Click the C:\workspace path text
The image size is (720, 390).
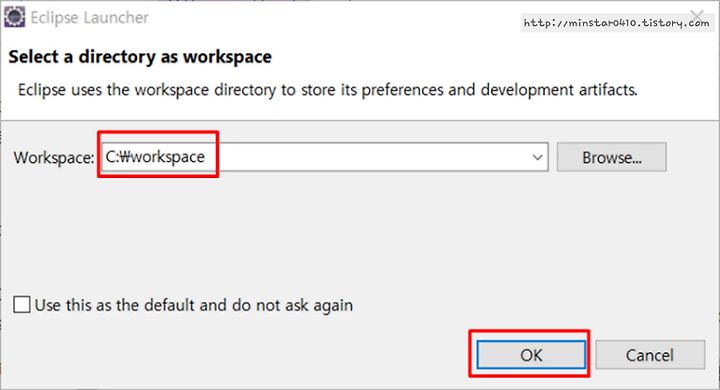pos(155,157)
